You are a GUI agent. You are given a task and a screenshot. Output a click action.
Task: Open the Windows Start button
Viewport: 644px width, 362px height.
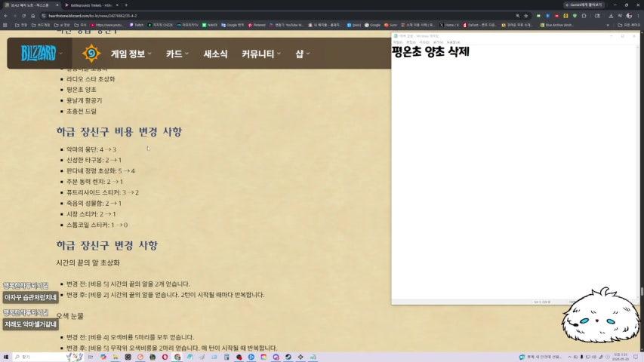click(6, 357)
